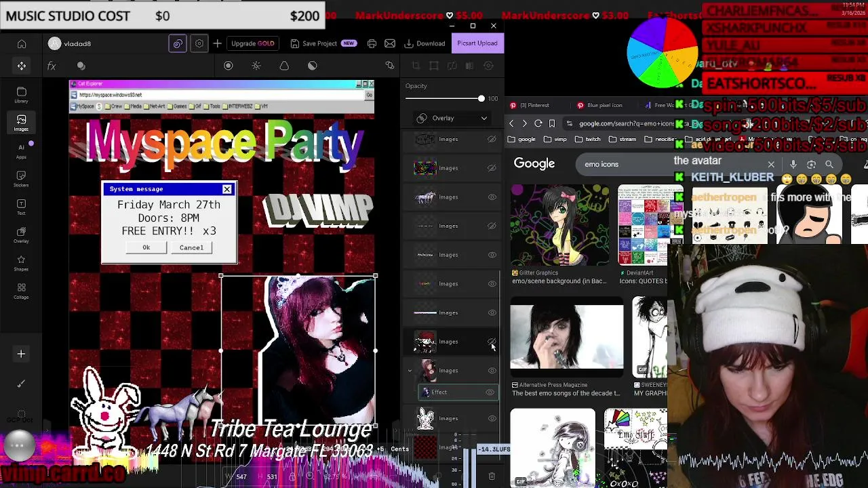This screenshot has width=868, height=488.
Task: Open the Pinterest browser tab
Action: click(534, 105)
